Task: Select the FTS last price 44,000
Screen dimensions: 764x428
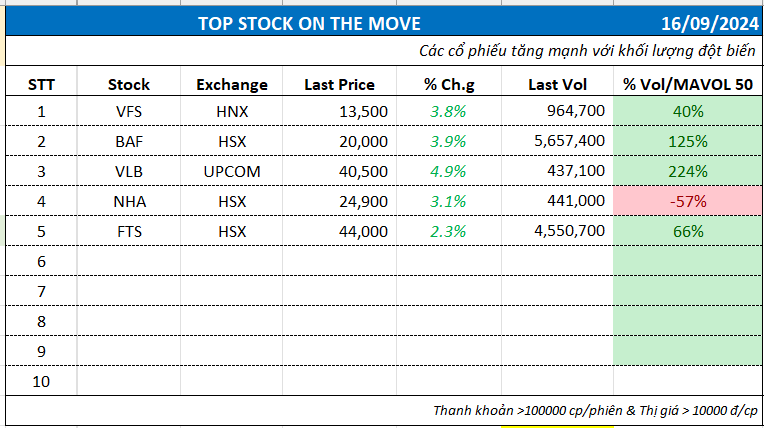Action: point(363,231)
